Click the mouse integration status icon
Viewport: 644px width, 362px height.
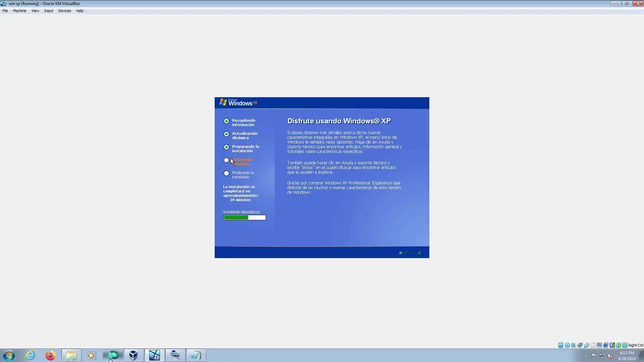tap(619, 345)
